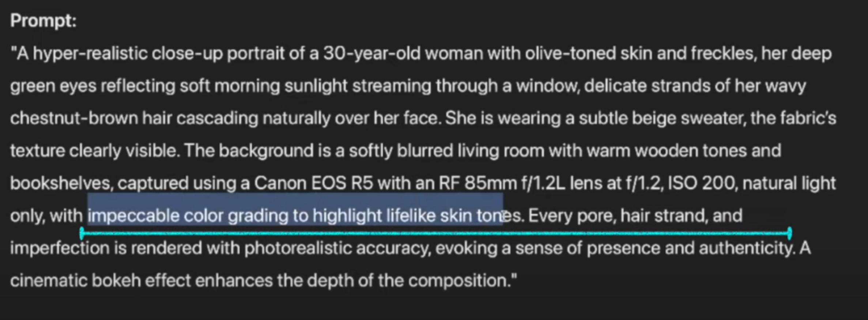Image resolution: width=868 pixels, height=320 pixels.
Task: Place cursor on the word "hyper-realistic"
Action: point(90,54)
